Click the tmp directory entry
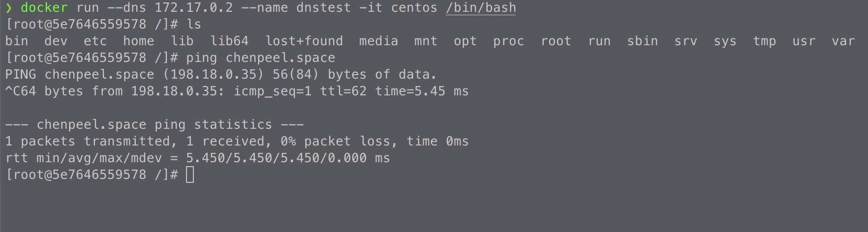868x232 pixels. (764, 41)
